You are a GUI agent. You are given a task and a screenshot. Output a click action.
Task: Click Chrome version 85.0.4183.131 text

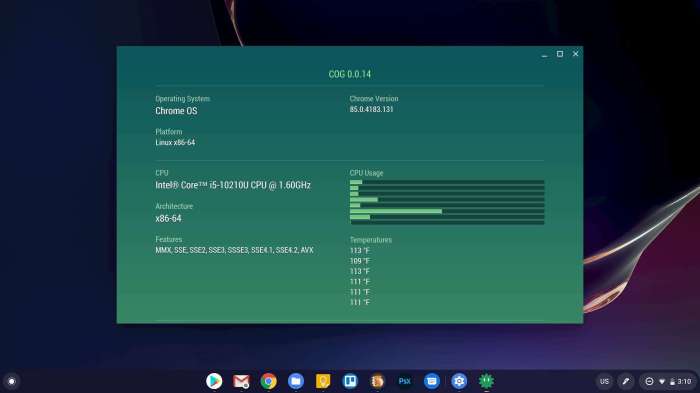371,109
